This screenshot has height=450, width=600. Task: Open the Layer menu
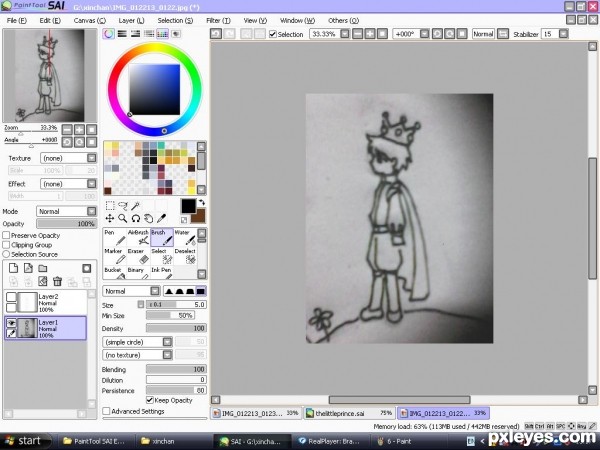pos(131,21)
